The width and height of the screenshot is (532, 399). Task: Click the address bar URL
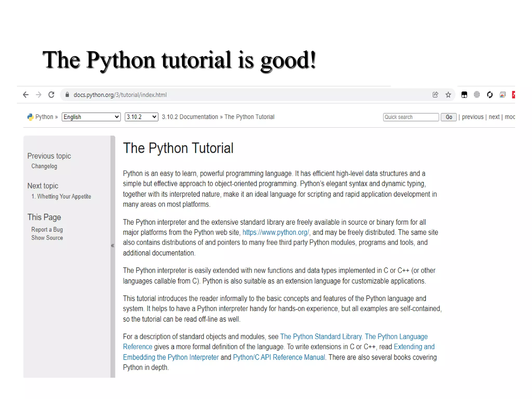click(120, 95)
